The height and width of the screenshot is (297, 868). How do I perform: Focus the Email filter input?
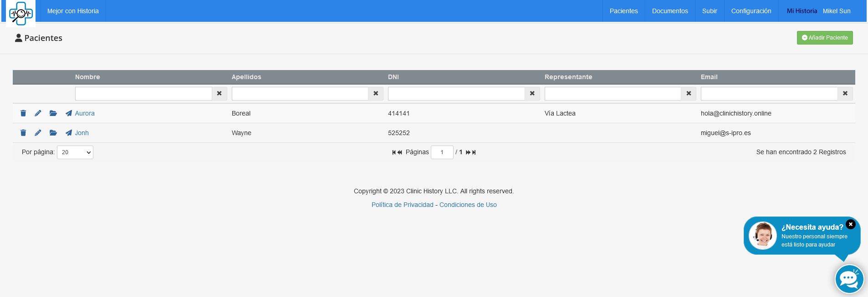pos(769,94)
